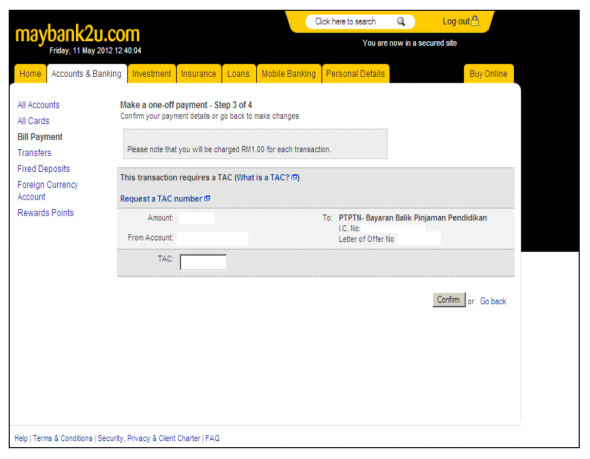Open the Insurance tab
The height and width of the screenshot is (459, 590).
(199, 74)
